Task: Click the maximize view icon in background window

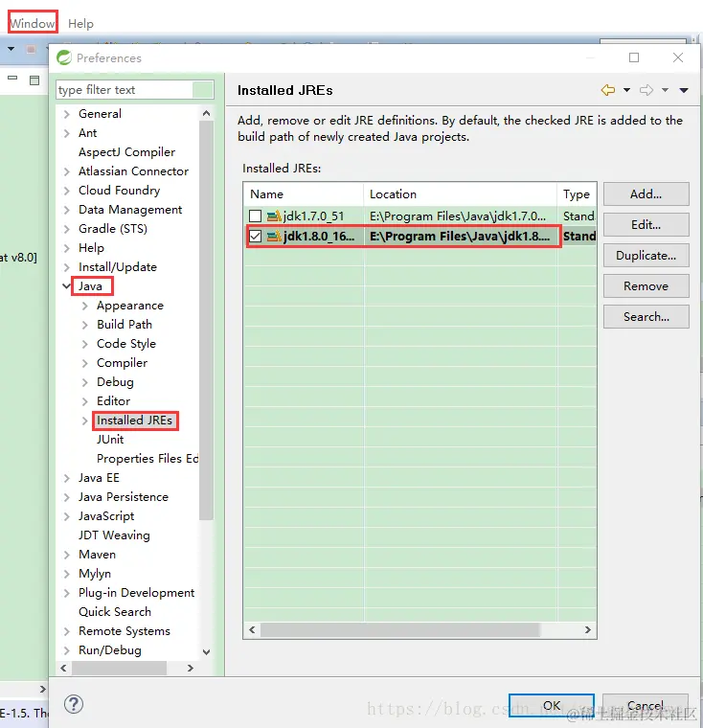Action: click(34, 80)
